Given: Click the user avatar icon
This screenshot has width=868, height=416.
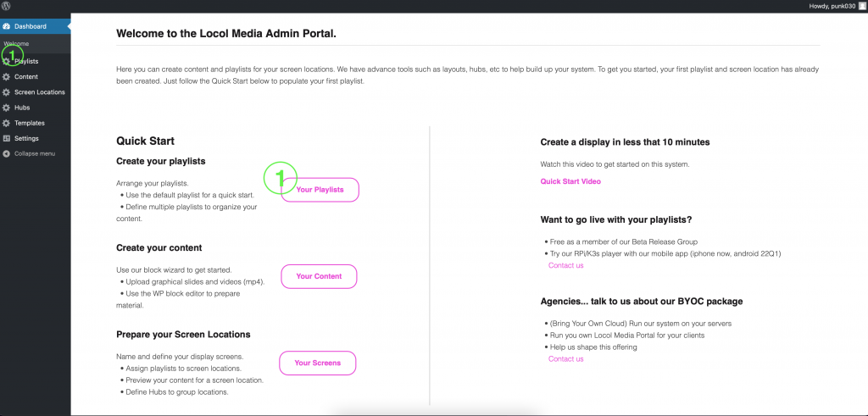Looking at the screenshot, I should pos(862,6).
